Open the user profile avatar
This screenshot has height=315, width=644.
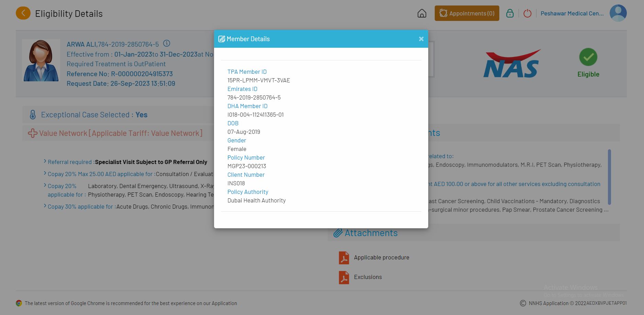click(618, 13)
